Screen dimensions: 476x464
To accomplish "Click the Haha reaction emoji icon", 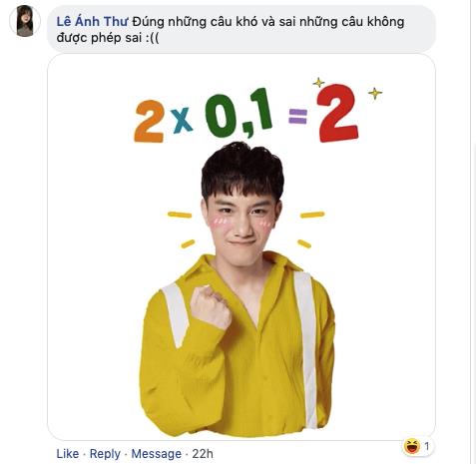I will (x=412, y=446).
